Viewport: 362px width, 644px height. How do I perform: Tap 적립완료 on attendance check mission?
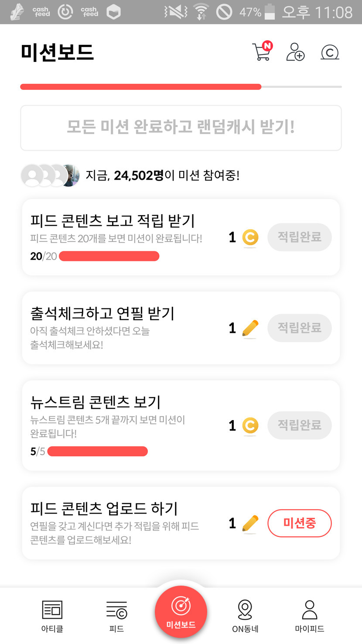[300, 328]
